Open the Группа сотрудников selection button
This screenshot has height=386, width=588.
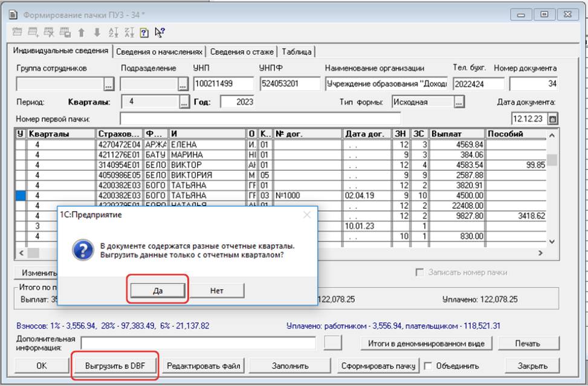(109, 84)
